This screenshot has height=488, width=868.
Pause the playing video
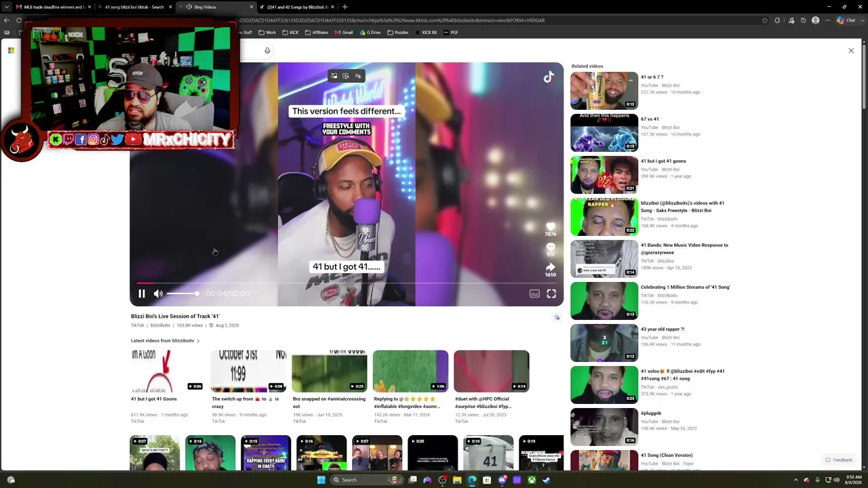(142, 293)
